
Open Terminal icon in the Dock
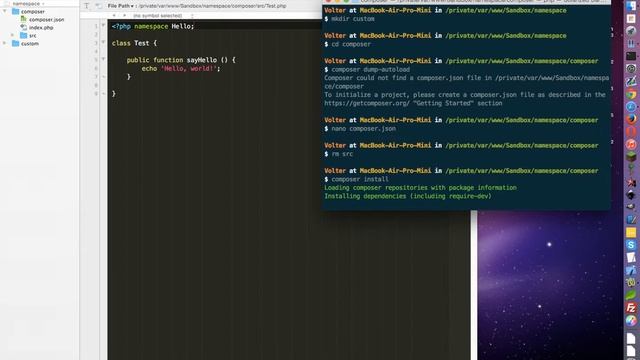point(631,56)
